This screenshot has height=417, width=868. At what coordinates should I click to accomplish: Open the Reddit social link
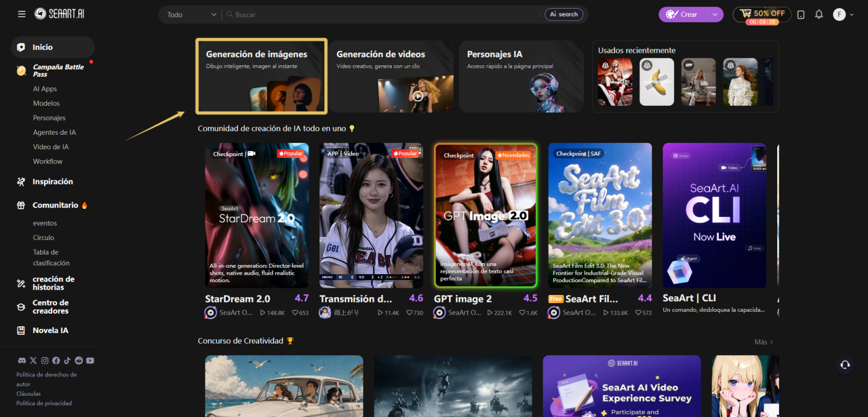(79, 360)
